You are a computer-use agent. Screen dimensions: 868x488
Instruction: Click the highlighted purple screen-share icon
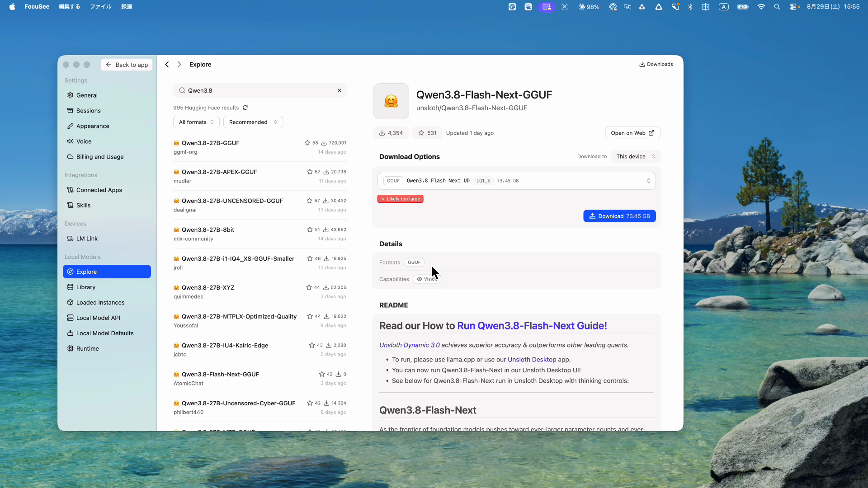click(x=547, y=7)
